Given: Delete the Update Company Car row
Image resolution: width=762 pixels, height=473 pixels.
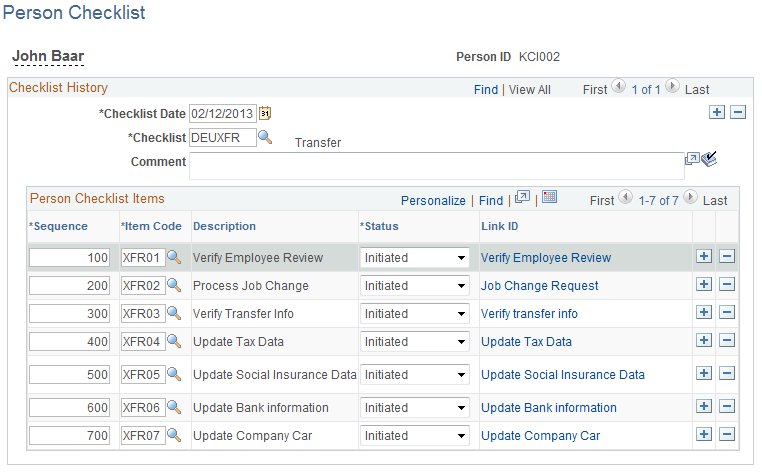Looking at the screenshot, I should click(727, 434).
